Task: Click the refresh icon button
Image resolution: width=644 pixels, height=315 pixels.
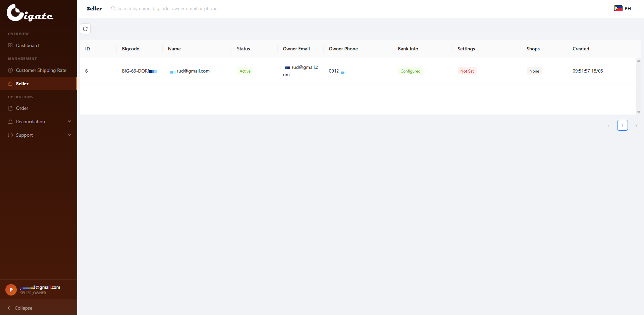Action: [x=85, y=29]
